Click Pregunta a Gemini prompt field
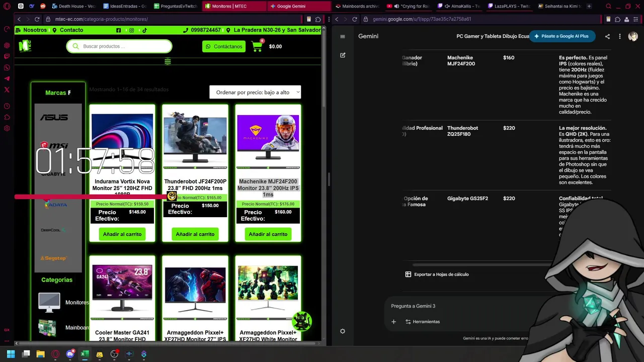Image resolution: width=644 pixels, height=362 pixels. tap(463, 306)
